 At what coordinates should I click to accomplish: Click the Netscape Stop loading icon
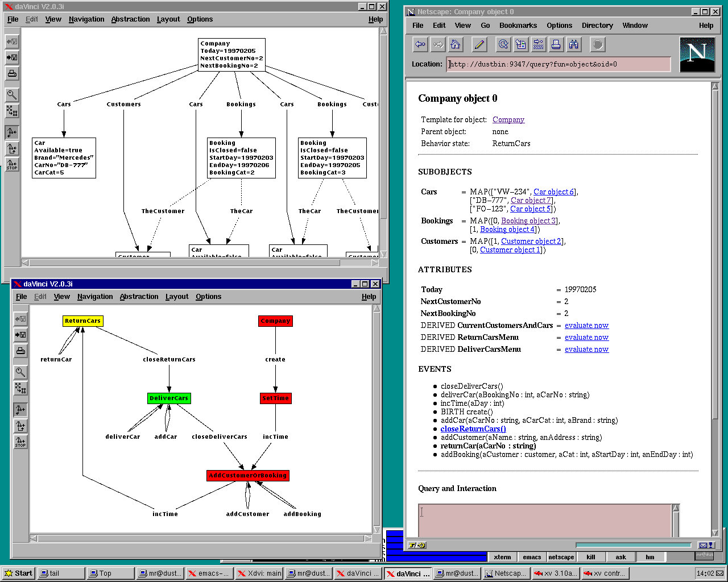tap(597, 44)
